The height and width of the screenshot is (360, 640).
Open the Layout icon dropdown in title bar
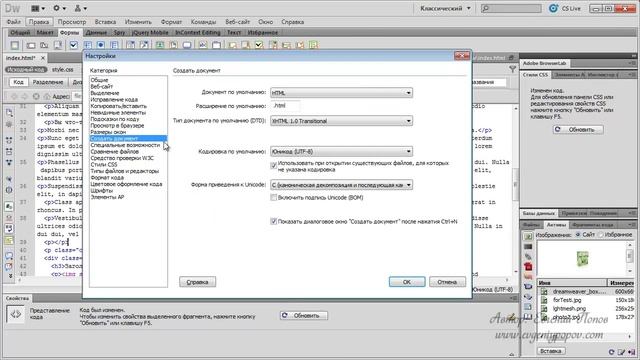coord(38,8)
